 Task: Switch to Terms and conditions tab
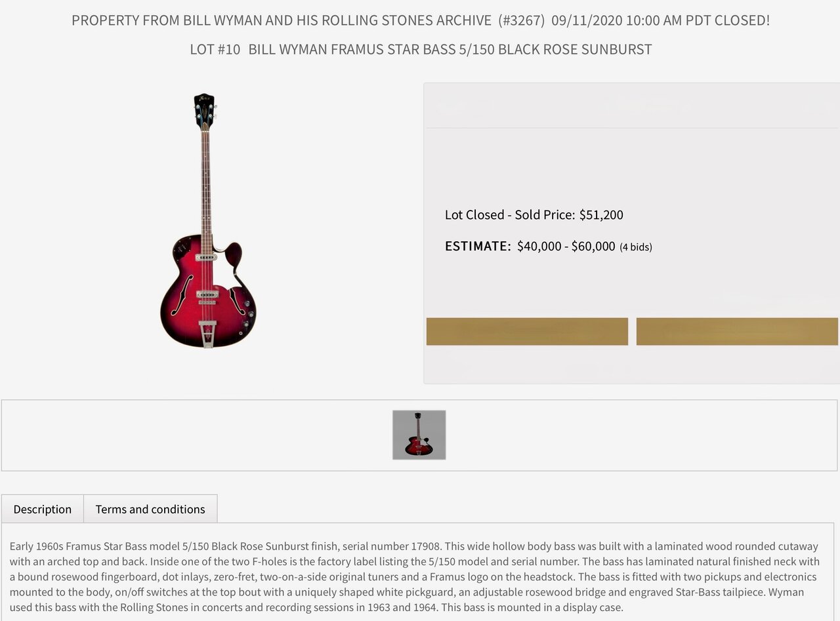pos(150,509)
